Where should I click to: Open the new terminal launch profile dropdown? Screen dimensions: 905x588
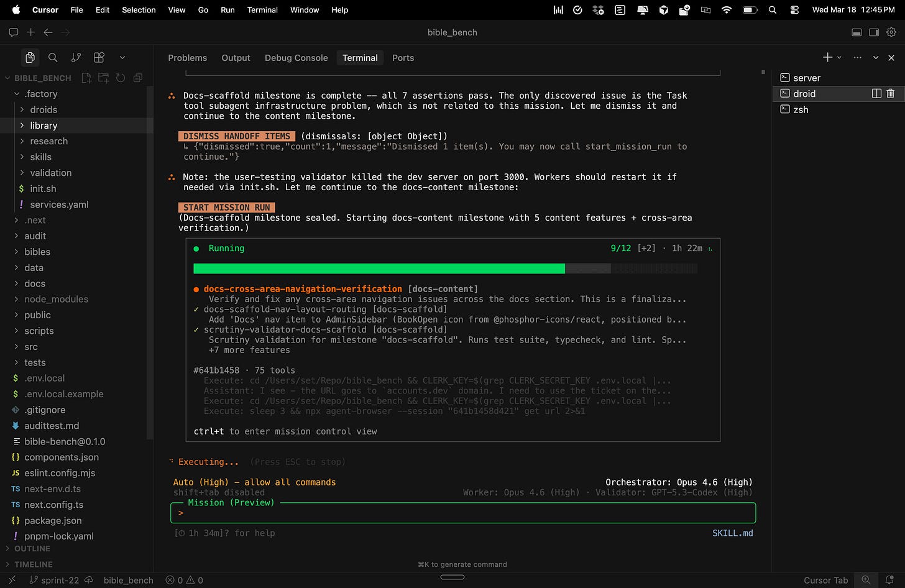(x=839, y=57)
